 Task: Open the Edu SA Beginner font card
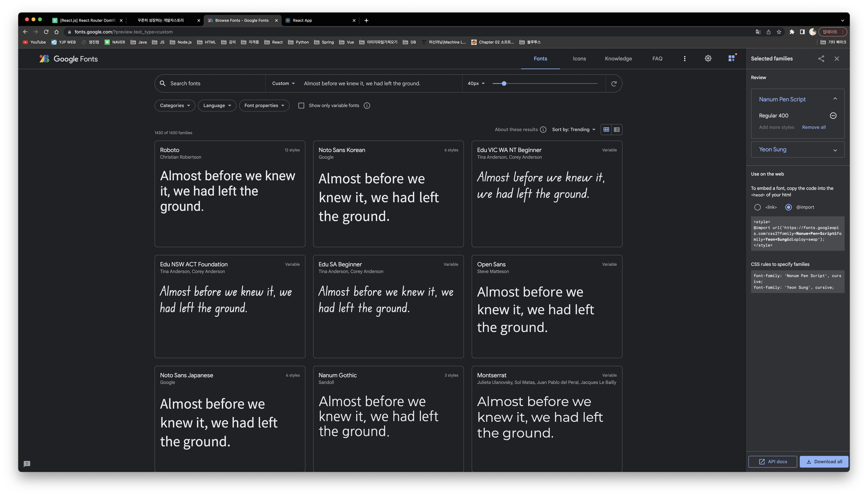388,306
